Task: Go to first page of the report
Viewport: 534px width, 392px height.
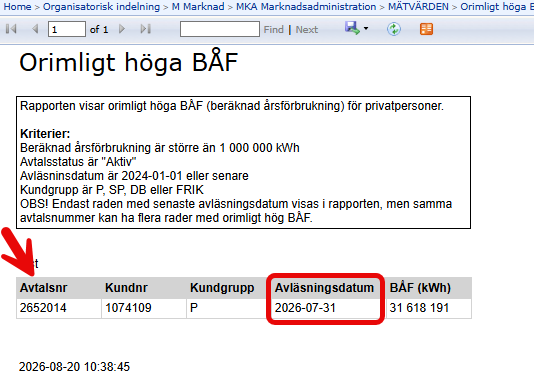Action: tap(11, 29)
